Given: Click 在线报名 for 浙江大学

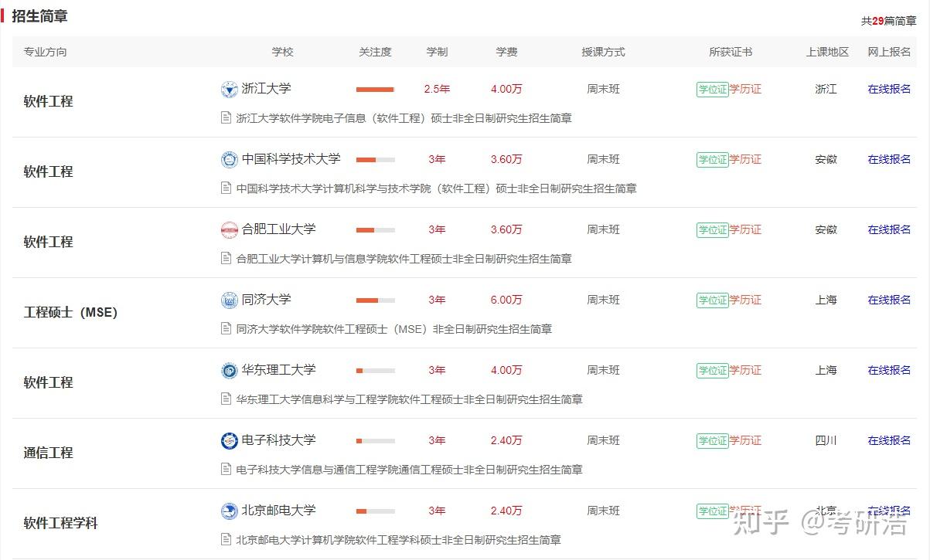Looking at the screenshot, I should coord(889,89).
